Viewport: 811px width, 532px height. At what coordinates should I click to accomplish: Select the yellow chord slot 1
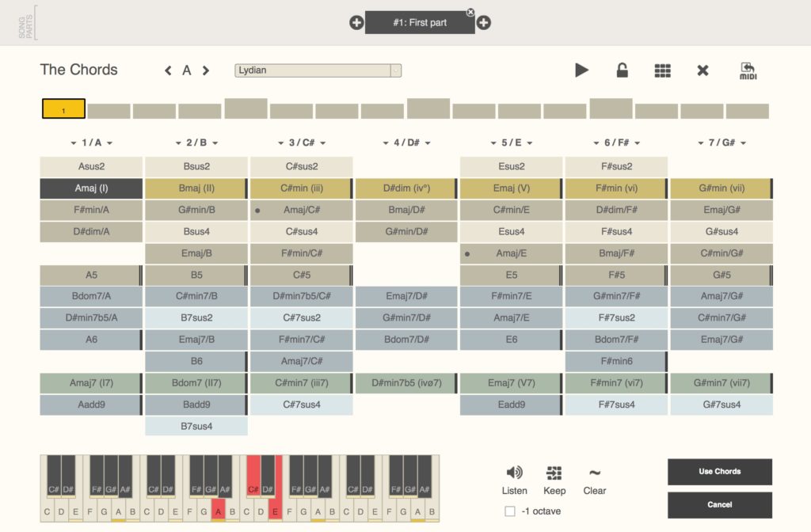coord(63,108)
